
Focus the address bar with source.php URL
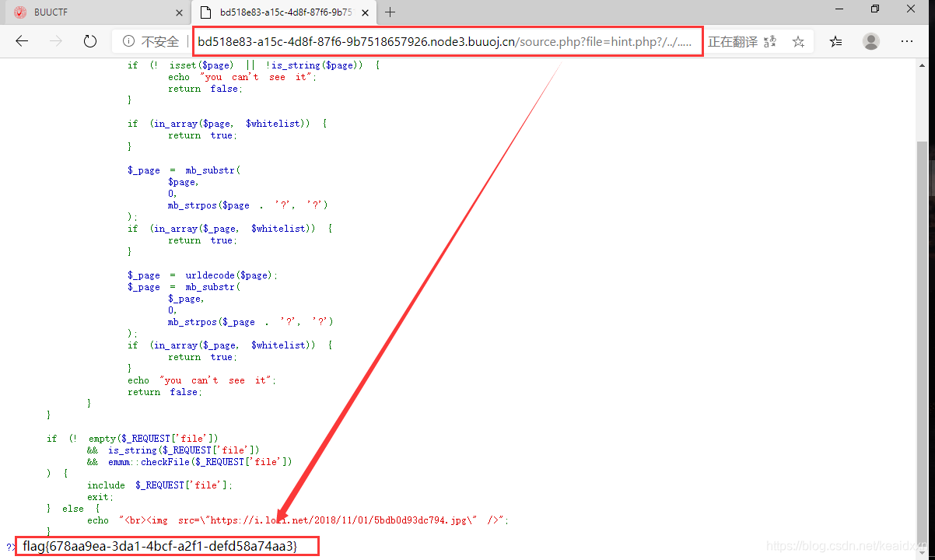[448, 42]
